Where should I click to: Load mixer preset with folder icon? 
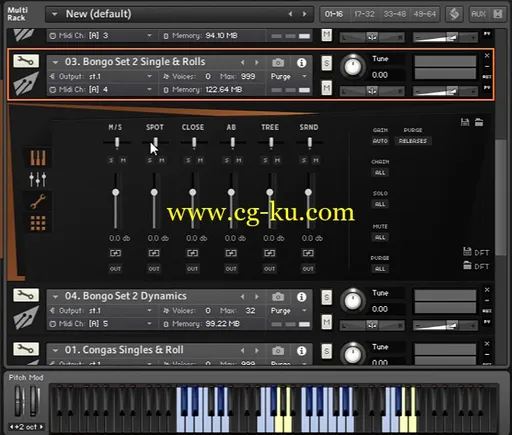pyautogui.click(x=479, y=122)
